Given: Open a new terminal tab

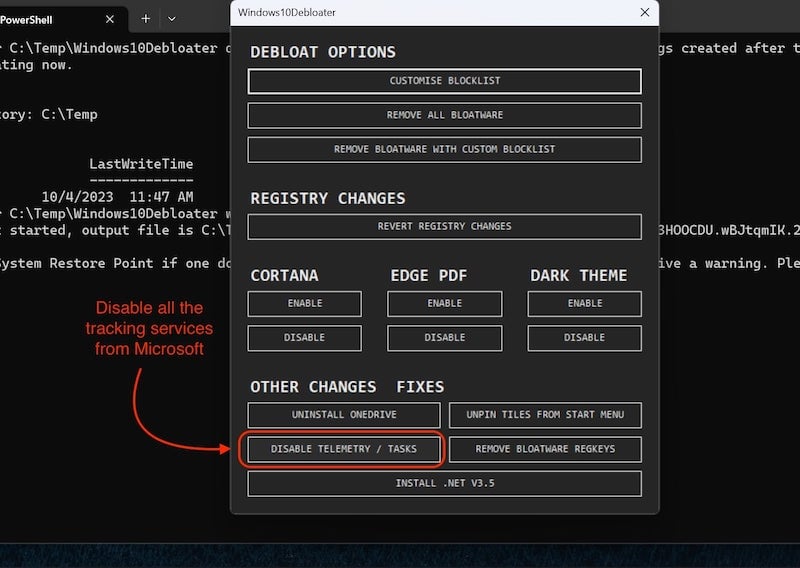Looking at the screenshot, I should coord(145,19).
